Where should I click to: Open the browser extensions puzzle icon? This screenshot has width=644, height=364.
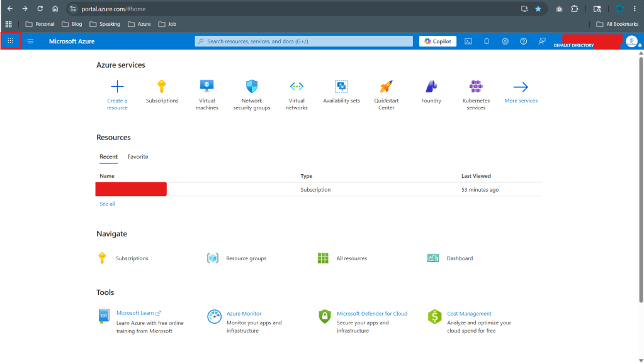point(575,9)
